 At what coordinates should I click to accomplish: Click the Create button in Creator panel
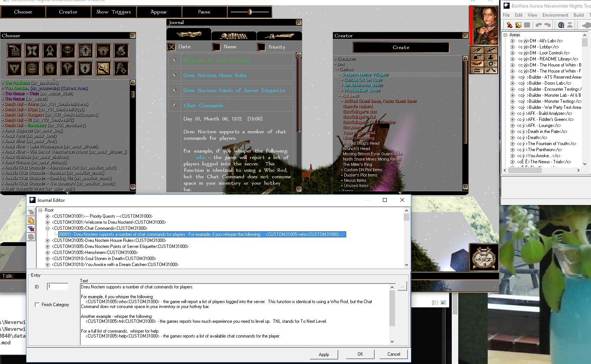(x=401, y=47)
